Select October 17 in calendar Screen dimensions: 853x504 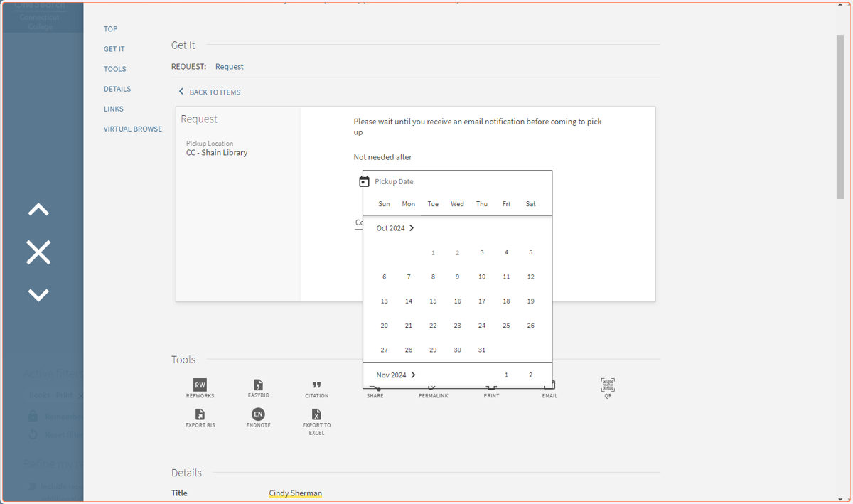[482, 301]
